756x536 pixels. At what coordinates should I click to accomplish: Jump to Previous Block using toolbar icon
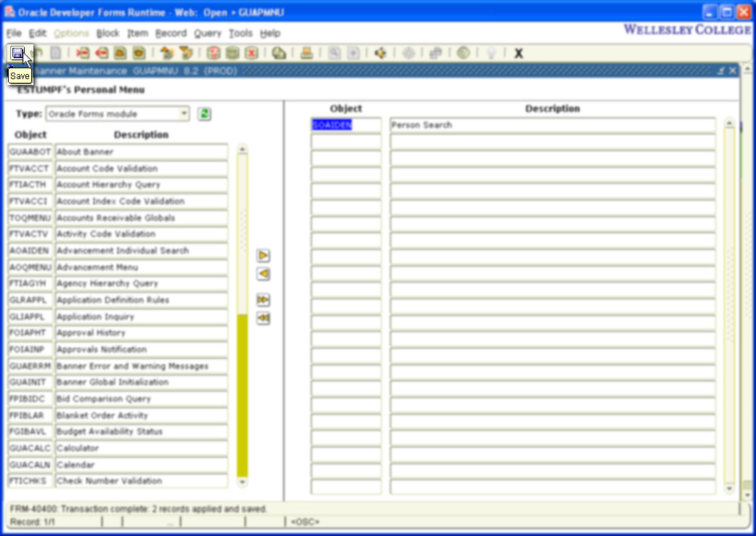pyautogui.click(x=166, y=53)
